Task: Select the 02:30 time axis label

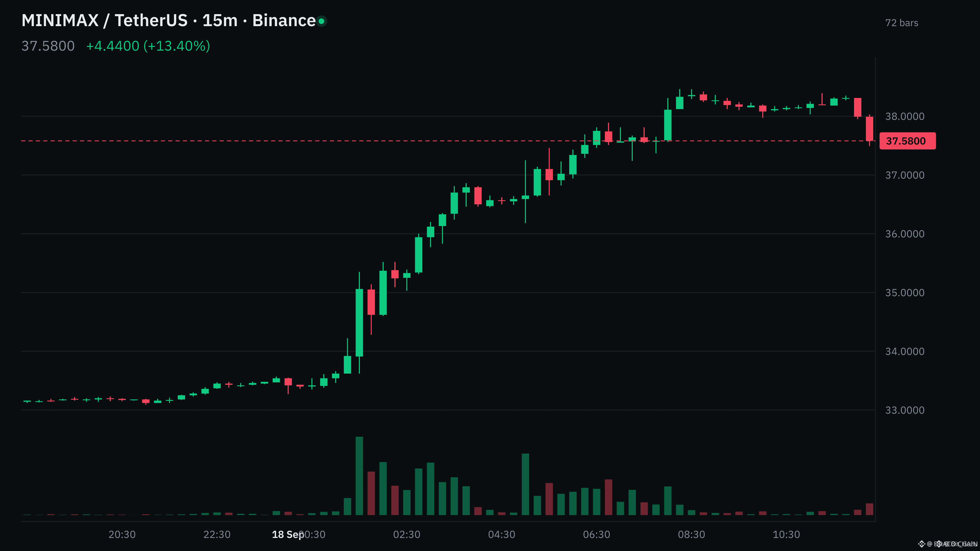Action: [407, 535]
